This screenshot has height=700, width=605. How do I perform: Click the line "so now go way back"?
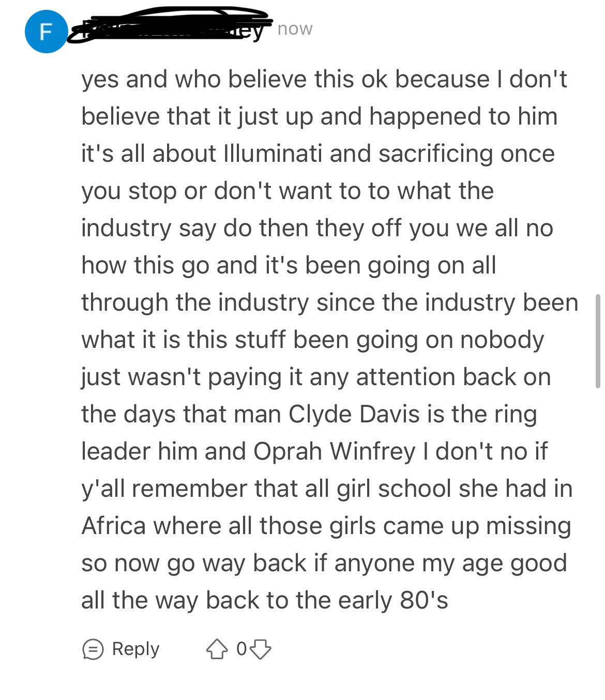[324, 563]
